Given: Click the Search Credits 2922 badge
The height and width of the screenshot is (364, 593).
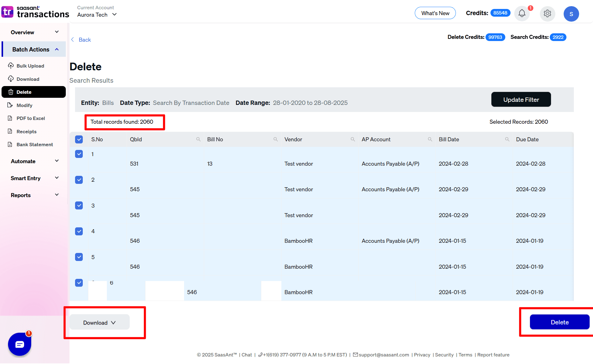Looking at the screenshot, I should pyautogui.click(x=558, y=37).
